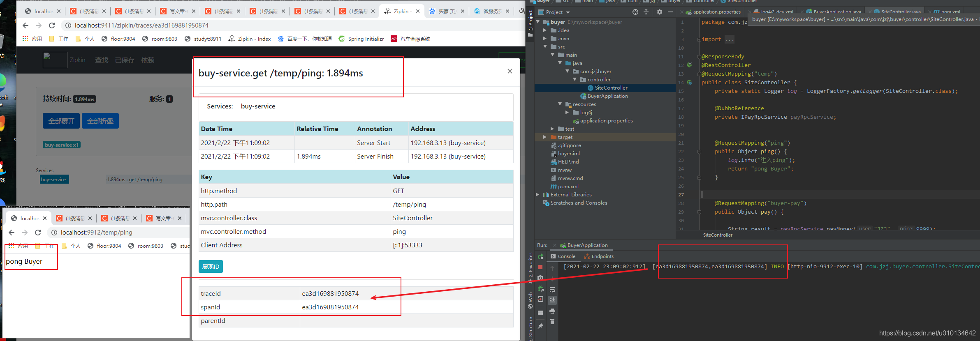Expand the log4j folder node
Image resolution: width=980 pixels, height=341 pixels.
pyautogui.click(x=567, y=112)
